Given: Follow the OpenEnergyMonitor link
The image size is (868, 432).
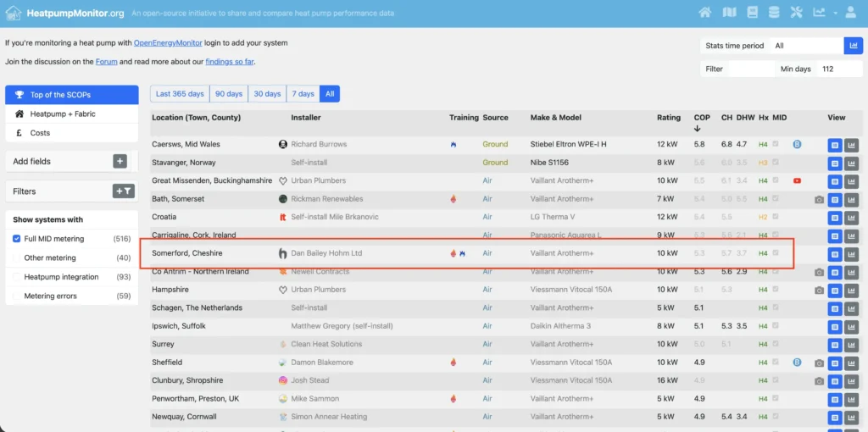Looking at the screenshot, I should tap(168, 42).
